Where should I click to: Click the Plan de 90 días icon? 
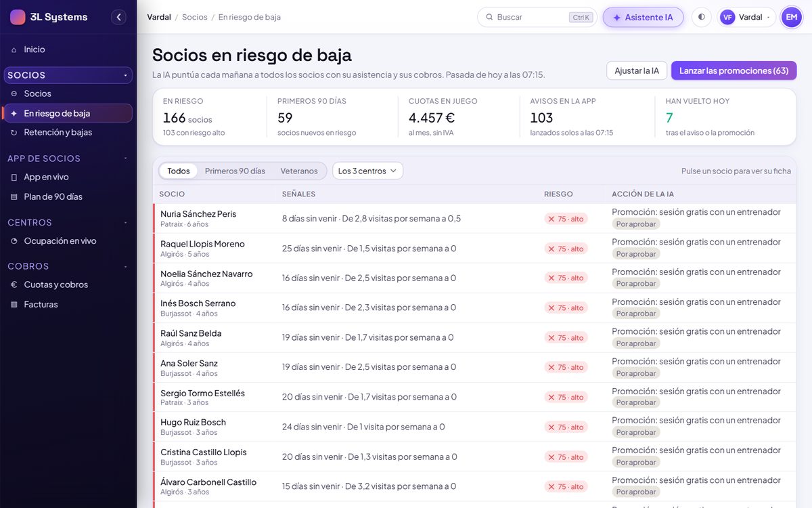[14, 197]
